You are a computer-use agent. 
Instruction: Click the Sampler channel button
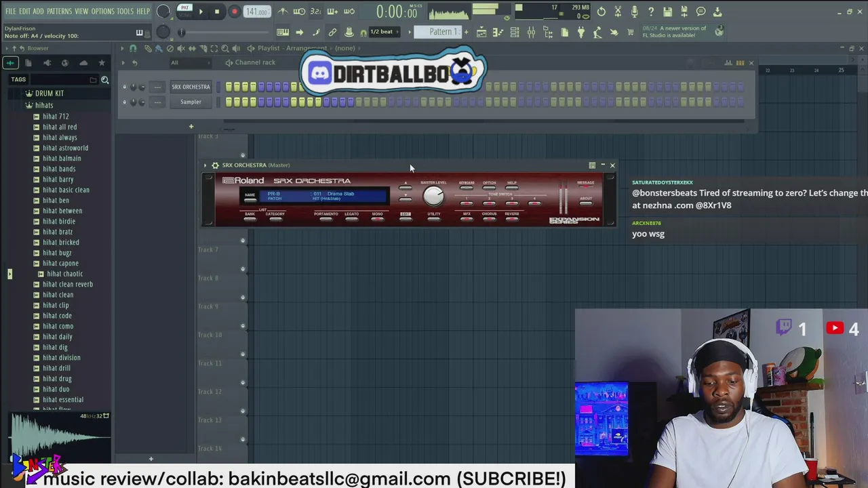point(191,102)
